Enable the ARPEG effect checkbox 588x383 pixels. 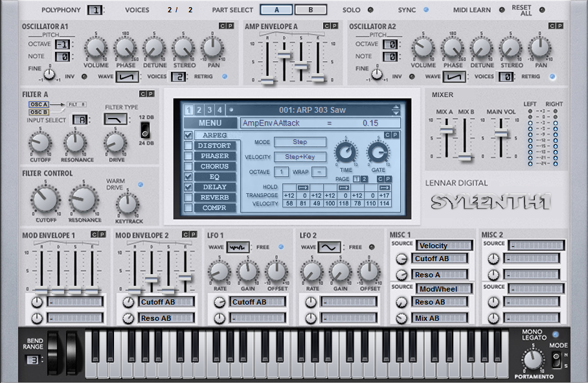pyautogui.click(x=188, y=135)
